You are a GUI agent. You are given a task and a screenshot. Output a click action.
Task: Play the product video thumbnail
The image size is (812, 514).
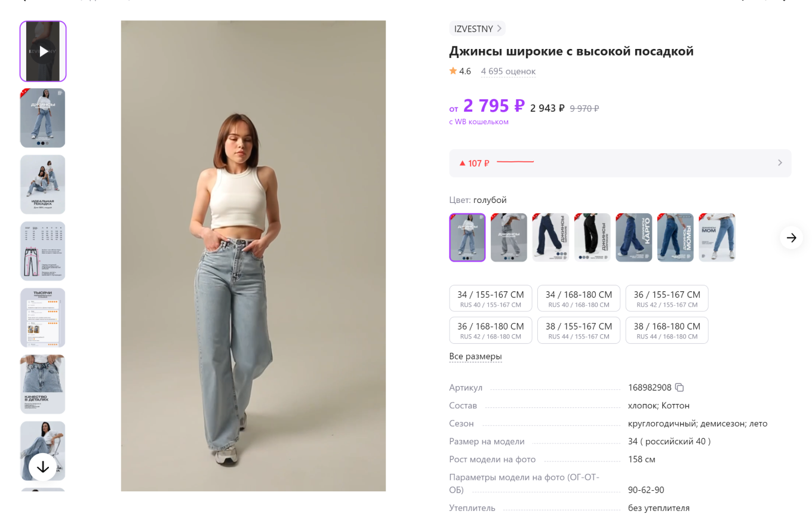click(x=43, y=51)
